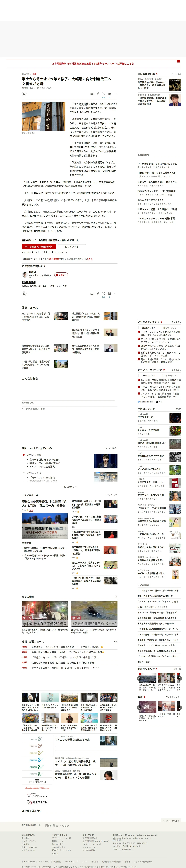Image resolution: width=186 pixels, height=868 pixels.
Task: Open the AERA STYLE MAGAZINE logo
Action: pyautogui.click(x=37, y=781)
